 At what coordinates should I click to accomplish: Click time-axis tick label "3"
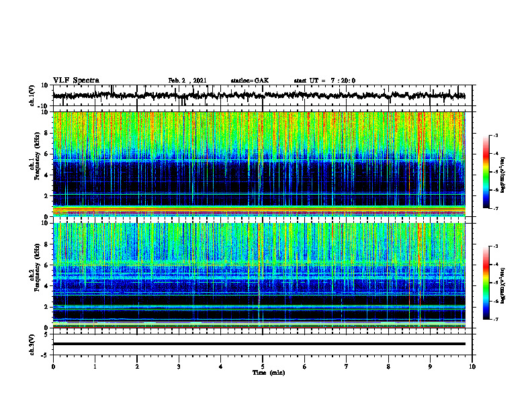179,367
